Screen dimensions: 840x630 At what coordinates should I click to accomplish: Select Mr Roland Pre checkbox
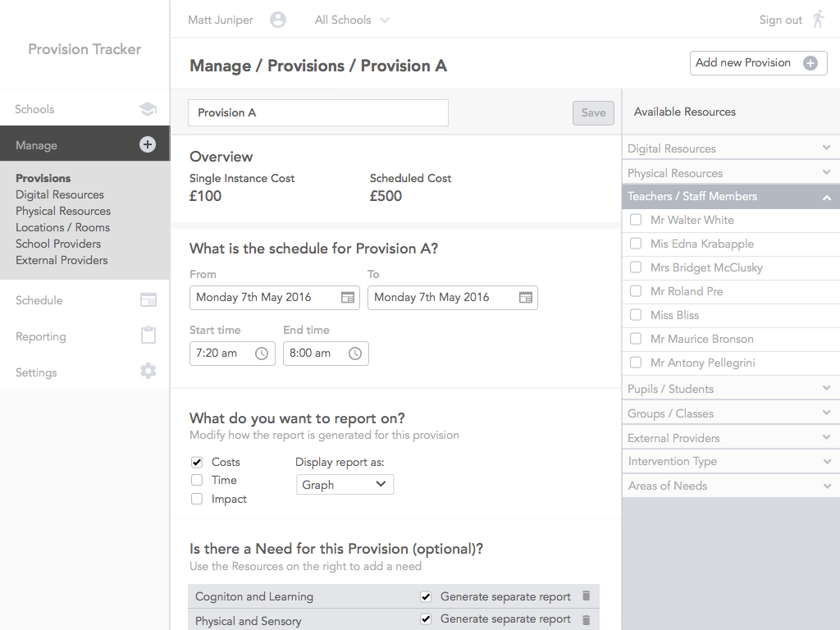click(636, 291)
